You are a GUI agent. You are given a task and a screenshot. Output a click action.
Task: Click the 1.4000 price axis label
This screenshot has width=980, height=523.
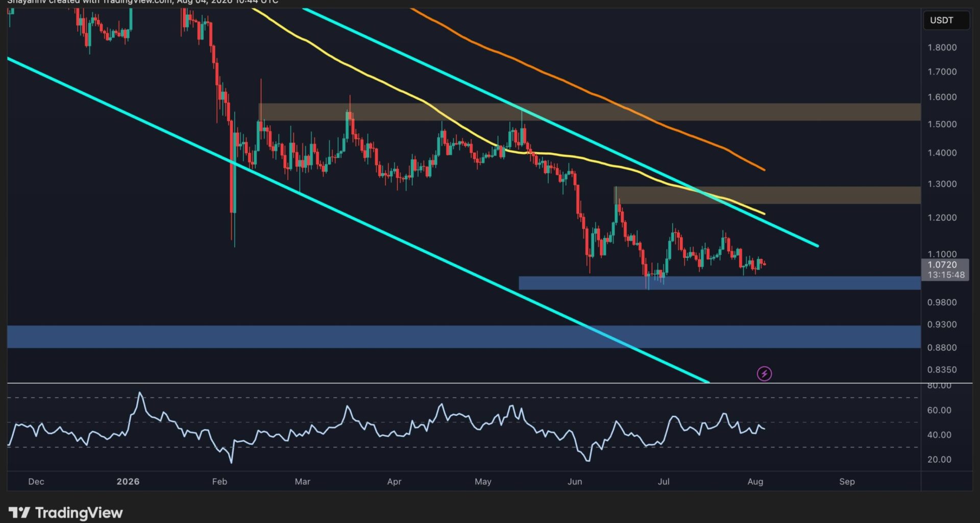pos(942,153)
